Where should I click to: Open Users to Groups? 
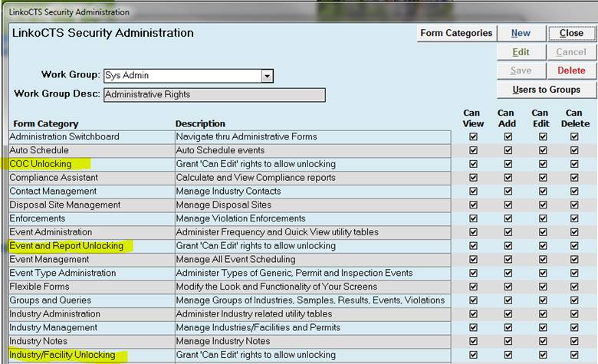coord(546,90)
